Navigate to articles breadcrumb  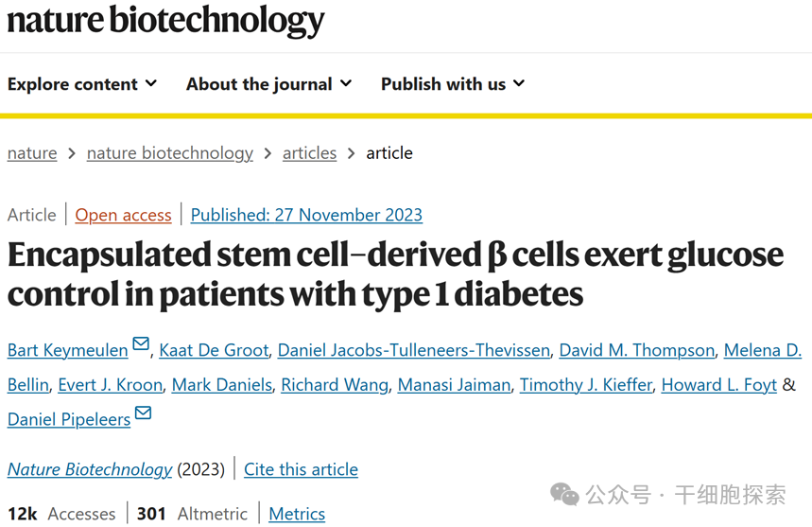coord(309,153)
